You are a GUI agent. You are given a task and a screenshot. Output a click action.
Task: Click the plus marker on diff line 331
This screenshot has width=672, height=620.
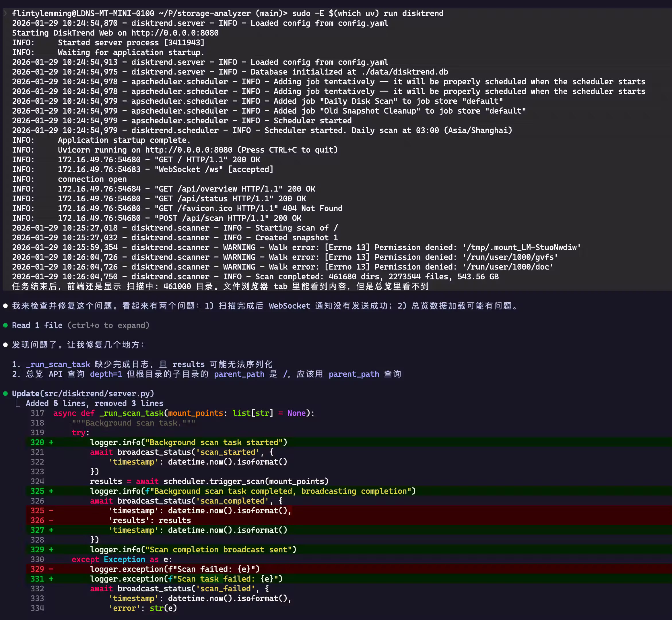(51, 579)
